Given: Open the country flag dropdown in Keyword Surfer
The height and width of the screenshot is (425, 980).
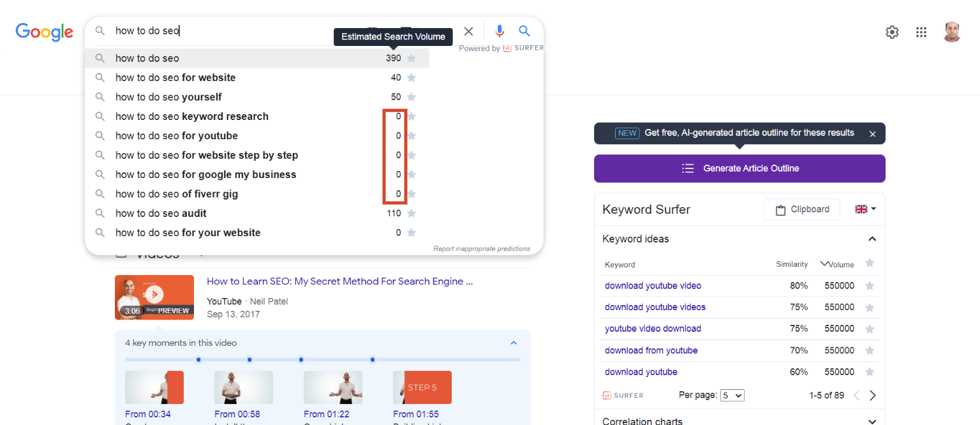Looking at the screenshot, I should click(865, 209).
